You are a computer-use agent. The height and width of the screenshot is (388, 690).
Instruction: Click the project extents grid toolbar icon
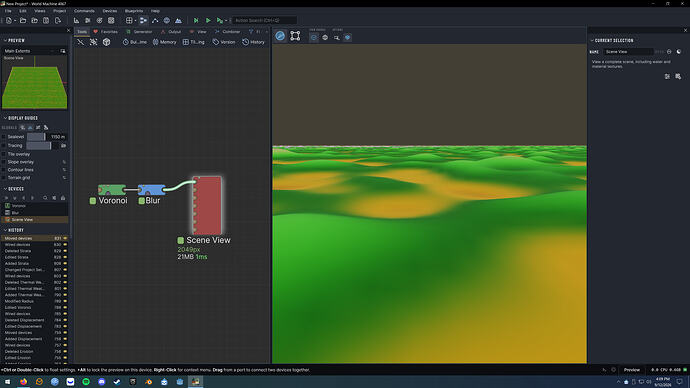tap(129, 20)
